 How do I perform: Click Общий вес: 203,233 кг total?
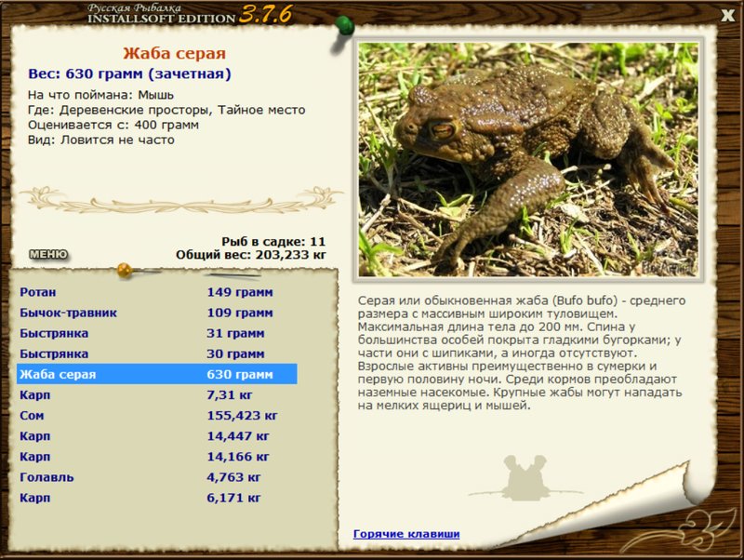(x=250, y=255)
